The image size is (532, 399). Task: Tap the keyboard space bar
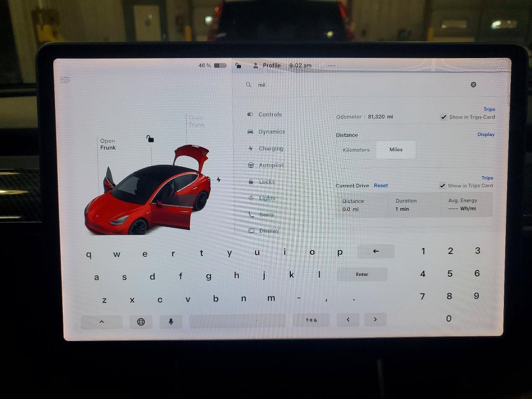pos(238,320)
